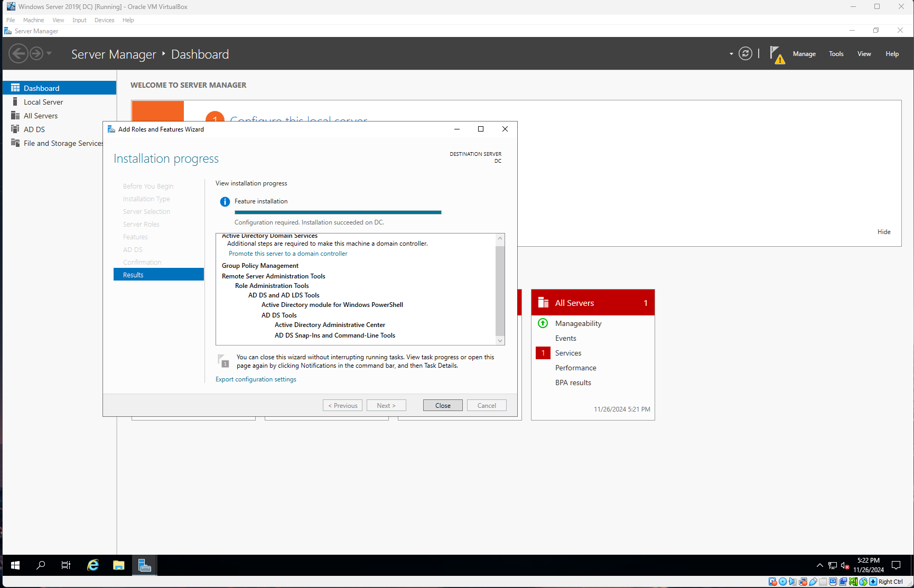Click the feature installation progress bar
Image resolution: width=914 pixels, height=588 pixels.
[338, 212]
